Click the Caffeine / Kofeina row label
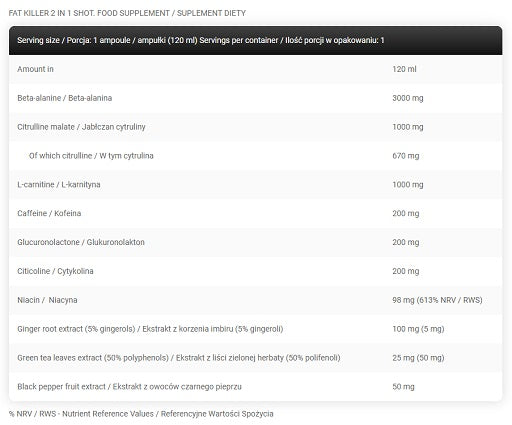Image resolution: width=512 pixels, height=425 pixels. (x=49, y=213)
